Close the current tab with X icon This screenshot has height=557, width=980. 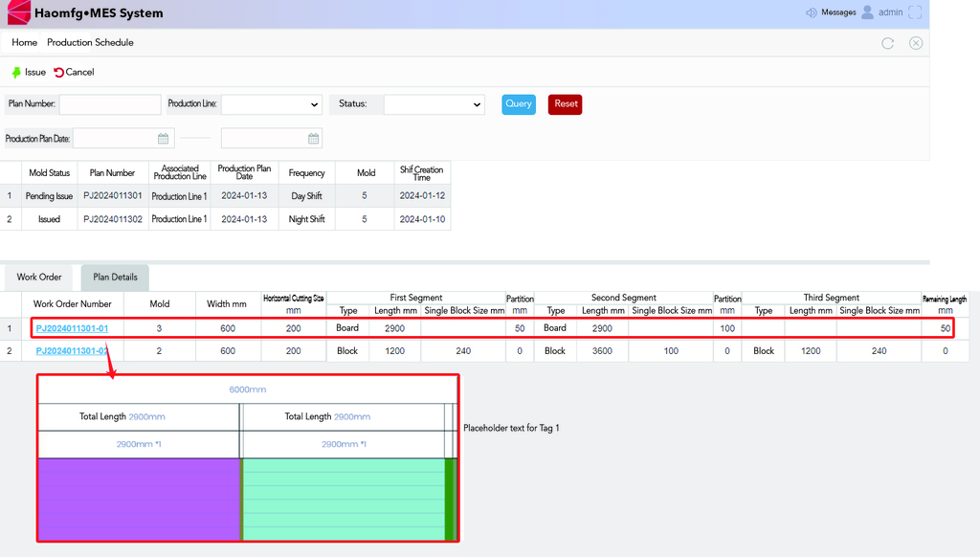point(916,43)
